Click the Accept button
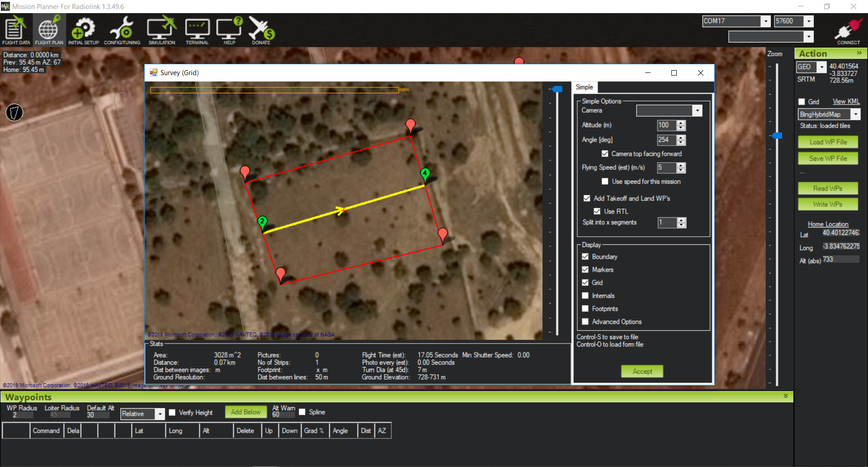 coord(642,372)
